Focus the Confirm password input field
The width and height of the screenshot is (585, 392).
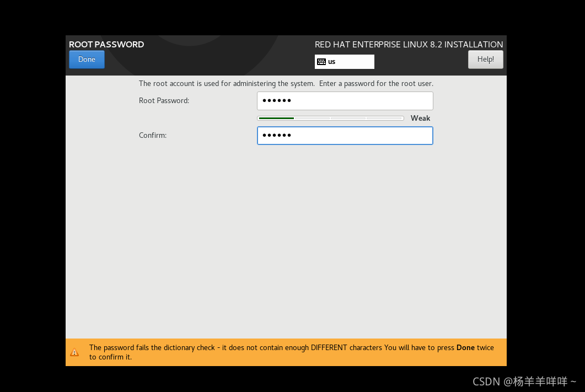tap(345, 136)
